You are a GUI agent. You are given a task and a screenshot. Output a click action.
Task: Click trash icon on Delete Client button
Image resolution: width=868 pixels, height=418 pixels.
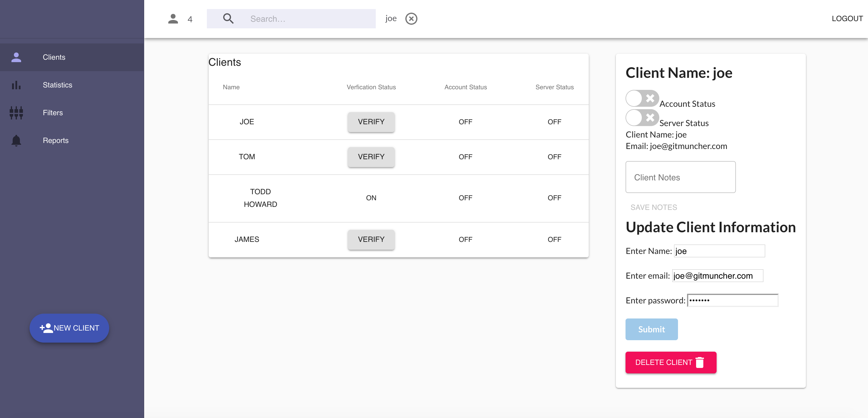(x=699, y=363)
